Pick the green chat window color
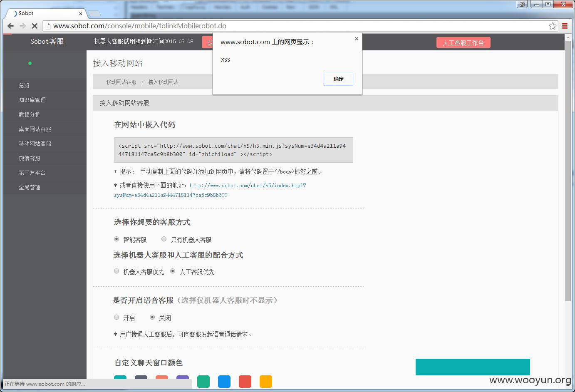 pos(203,381)
